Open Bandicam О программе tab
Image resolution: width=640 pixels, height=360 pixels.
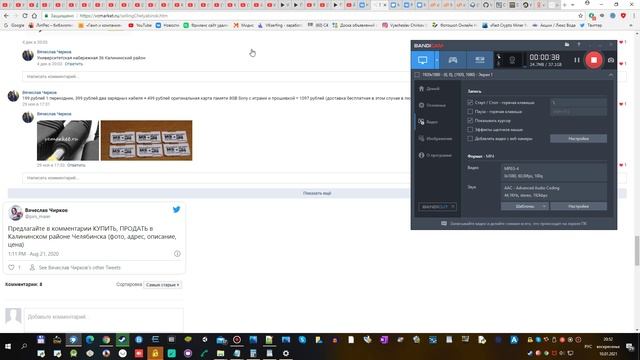coord(435,156)
